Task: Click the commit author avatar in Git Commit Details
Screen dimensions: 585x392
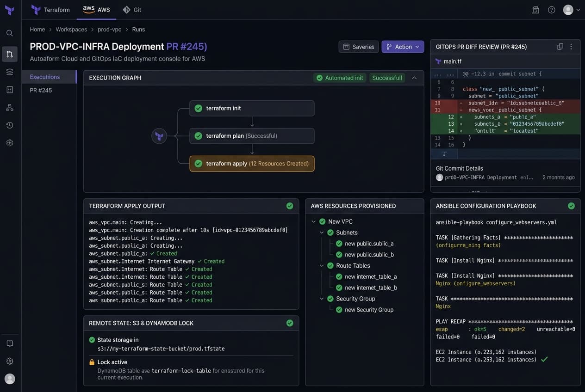Action: tap(439, 178)
